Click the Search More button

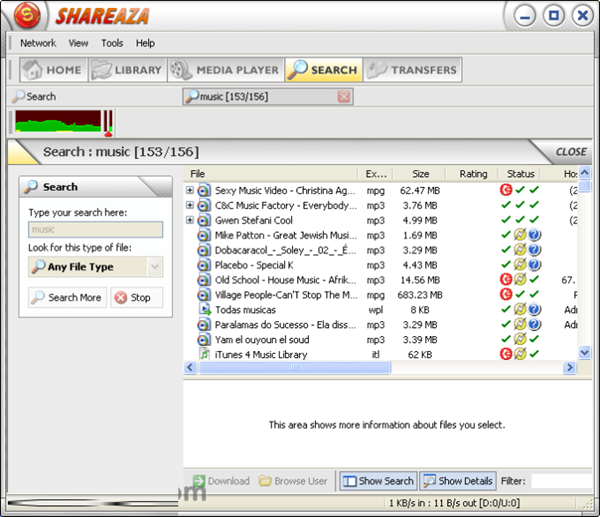[67, 297]
